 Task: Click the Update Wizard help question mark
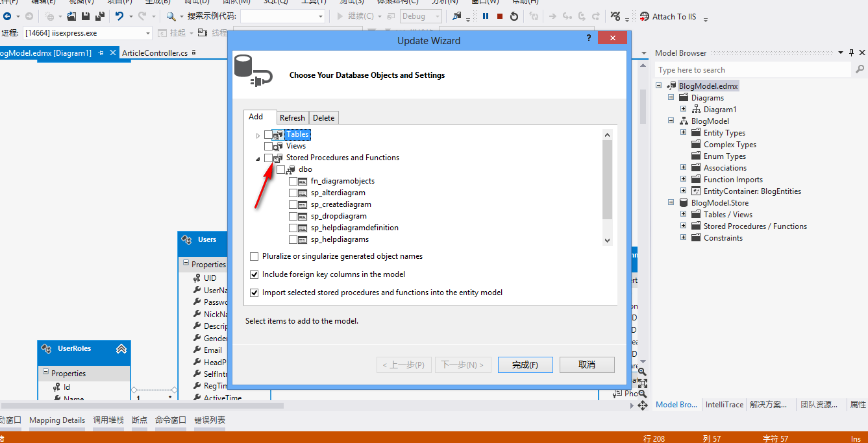tap(589, 39)
